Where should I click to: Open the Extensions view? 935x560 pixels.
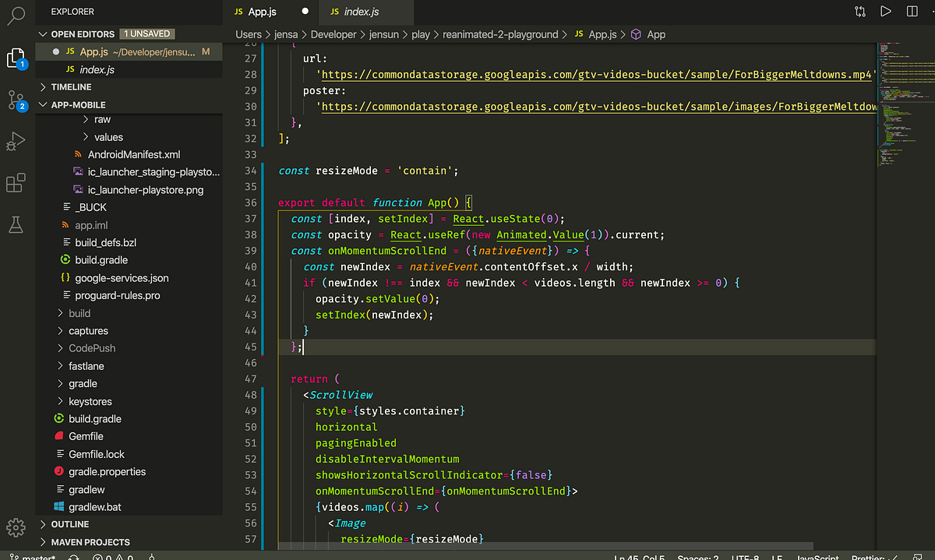(x=16, y=184)
